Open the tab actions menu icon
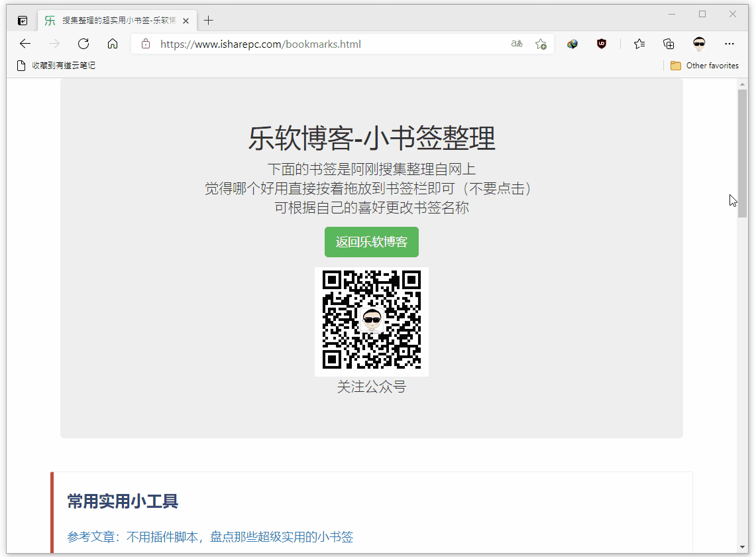756x557 pixels. (23, 21)
